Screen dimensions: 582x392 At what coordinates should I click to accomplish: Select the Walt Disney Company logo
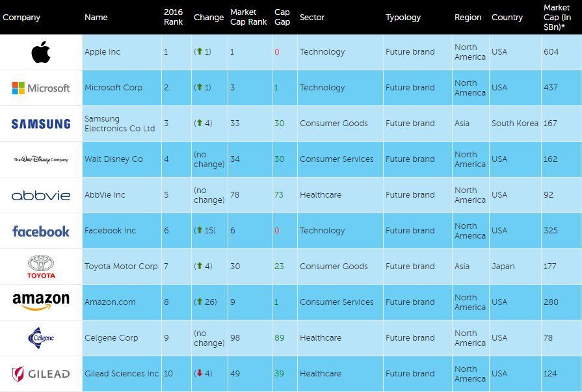click(40, 159)
